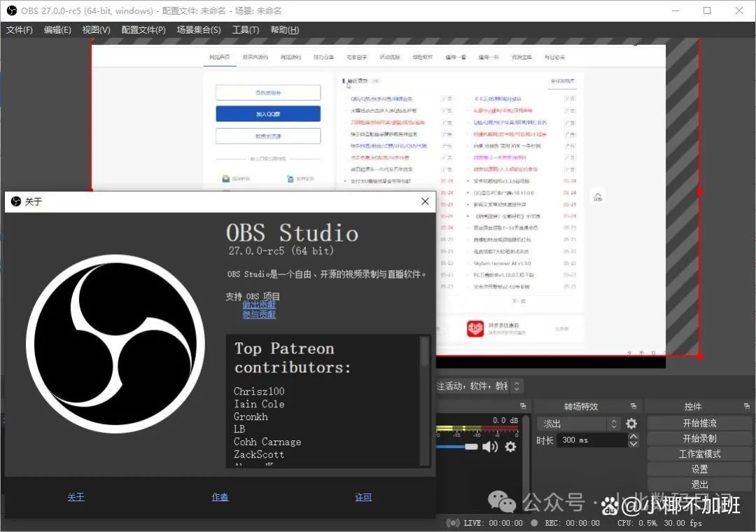Click the REC recording status dot
Screen dimensions: 756x532
(x=534, y=522)
